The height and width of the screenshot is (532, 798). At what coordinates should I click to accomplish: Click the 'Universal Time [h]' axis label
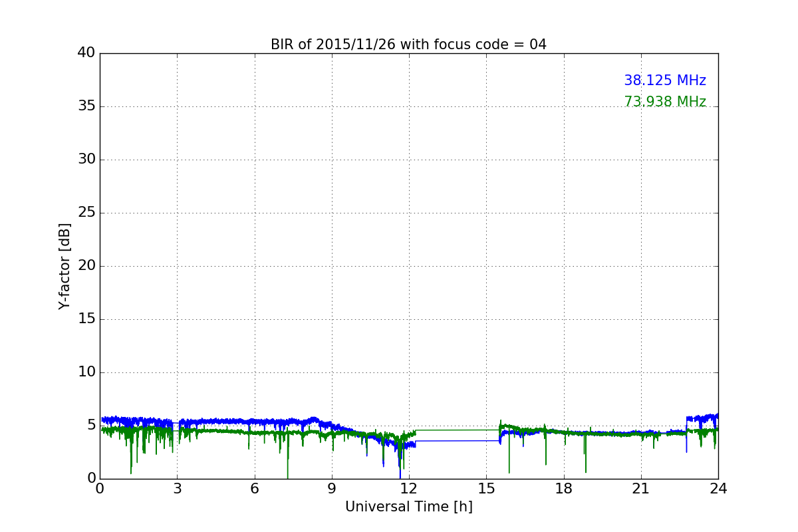pos(408,507)
